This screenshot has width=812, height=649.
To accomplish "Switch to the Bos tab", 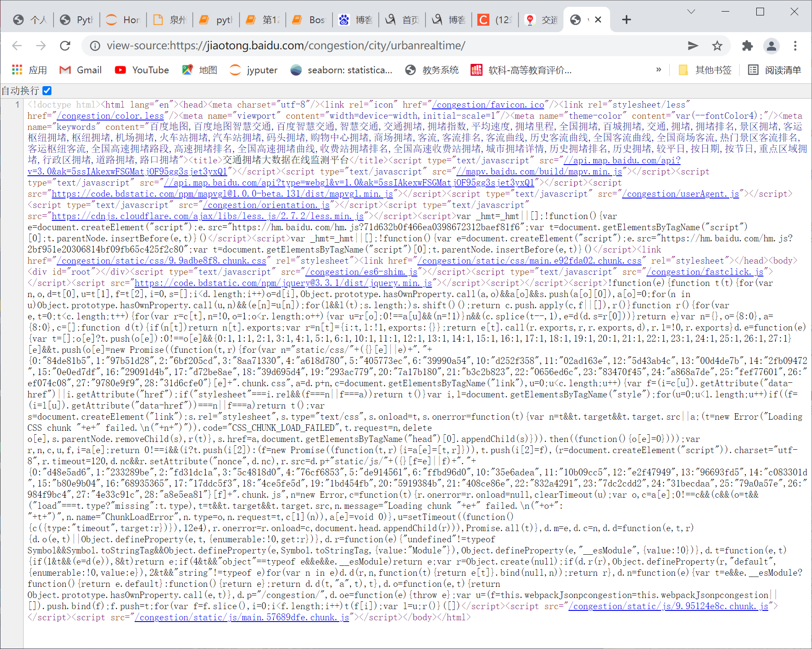I will 309,20.
